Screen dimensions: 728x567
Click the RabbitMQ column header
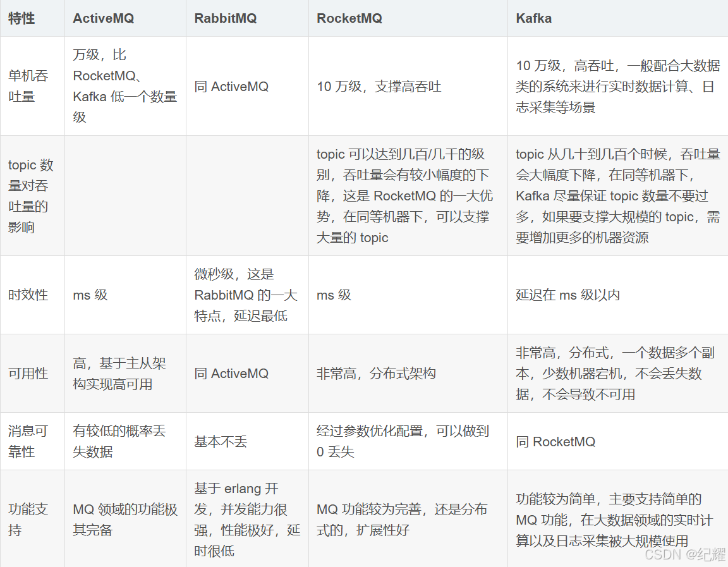[225, 18]
